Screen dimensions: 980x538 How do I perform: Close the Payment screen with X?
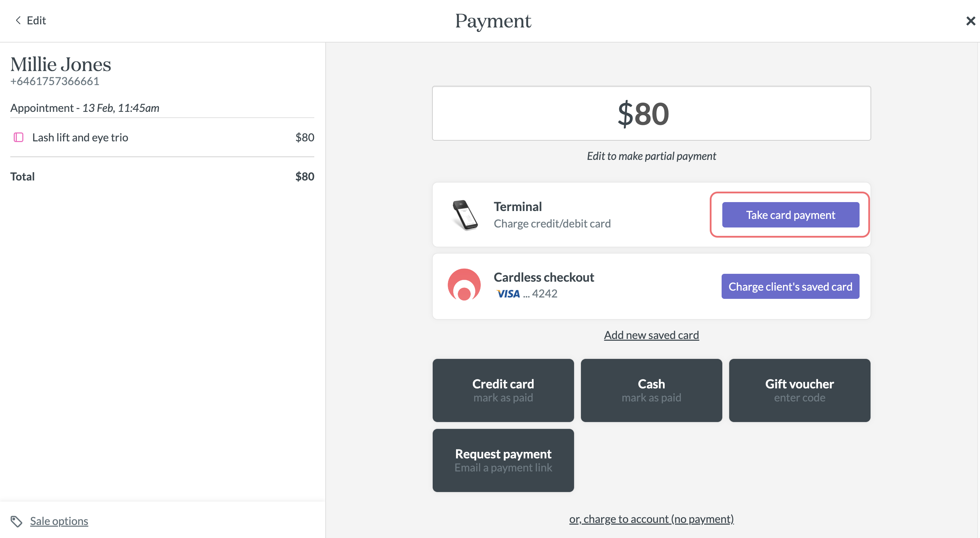[x=970, y=21]
